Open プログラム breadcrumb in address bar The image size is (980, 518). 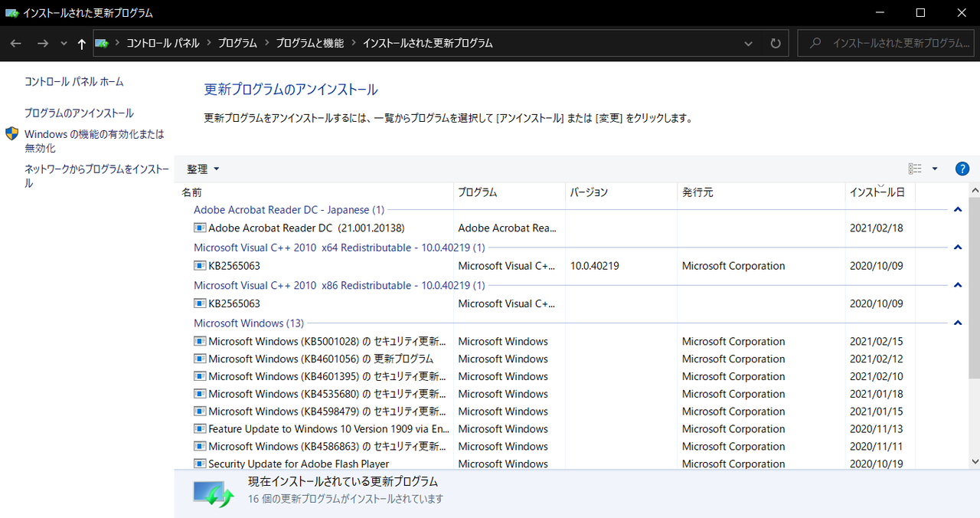237,44
